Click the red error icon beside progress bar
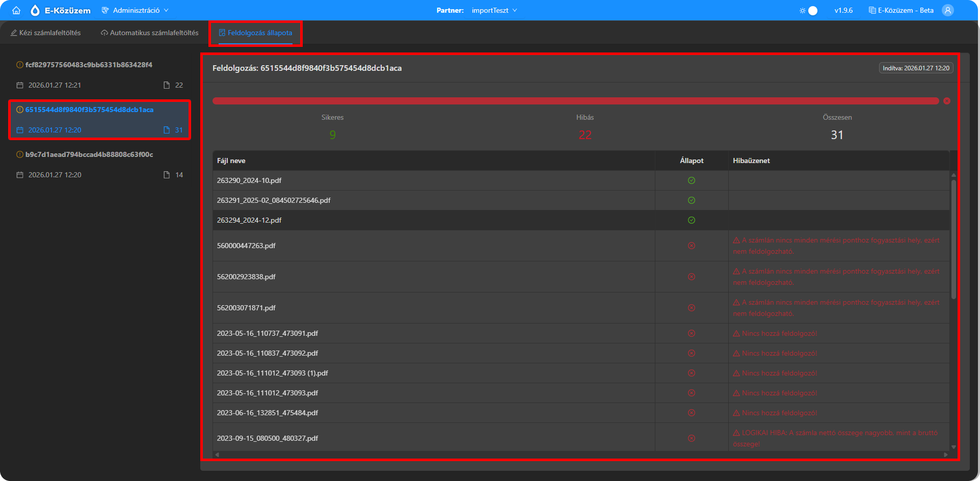The width and height of the screenshot is (980, 481). pos(947,101)
